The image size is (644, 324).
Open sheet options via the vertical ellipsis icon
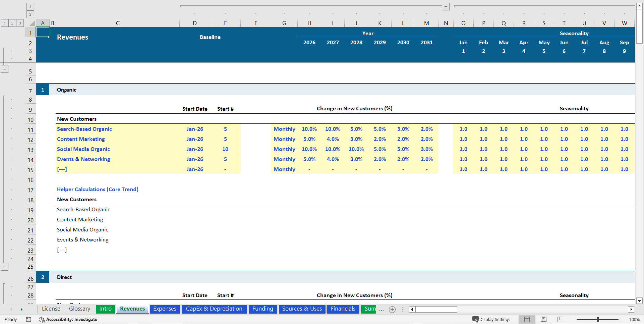pyautogui.click(x=402, y=309)
